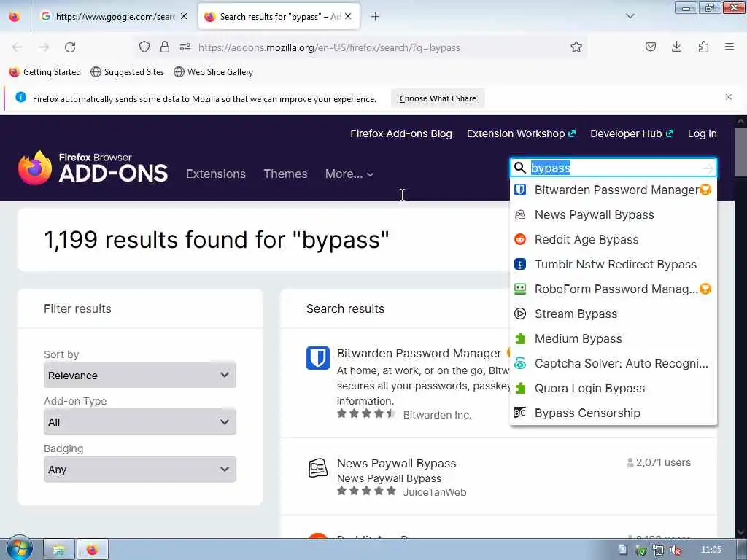Close the Google search tab
Viewport: 747px width, 560px height.
(184, 17)
